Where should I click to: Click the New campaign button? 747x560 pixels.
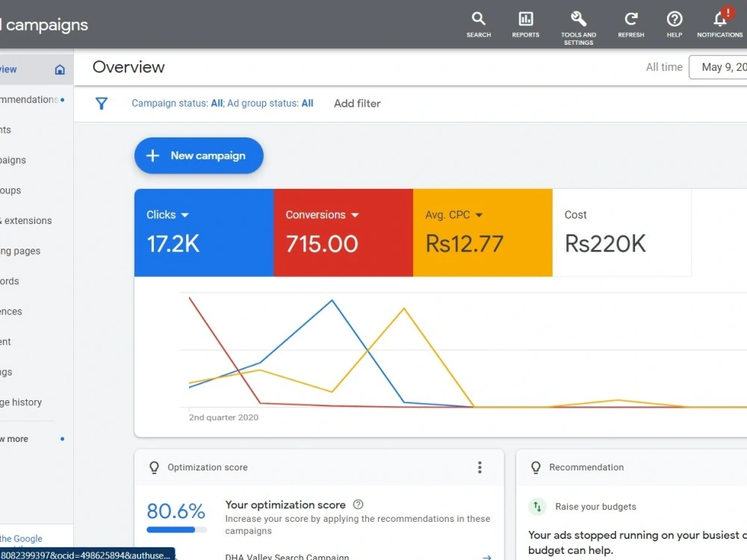[199, 156]
